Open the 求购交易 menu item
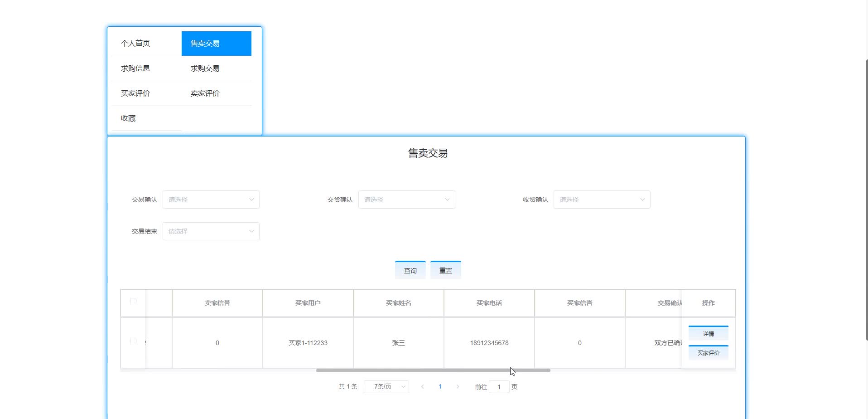 pos(217,68)
